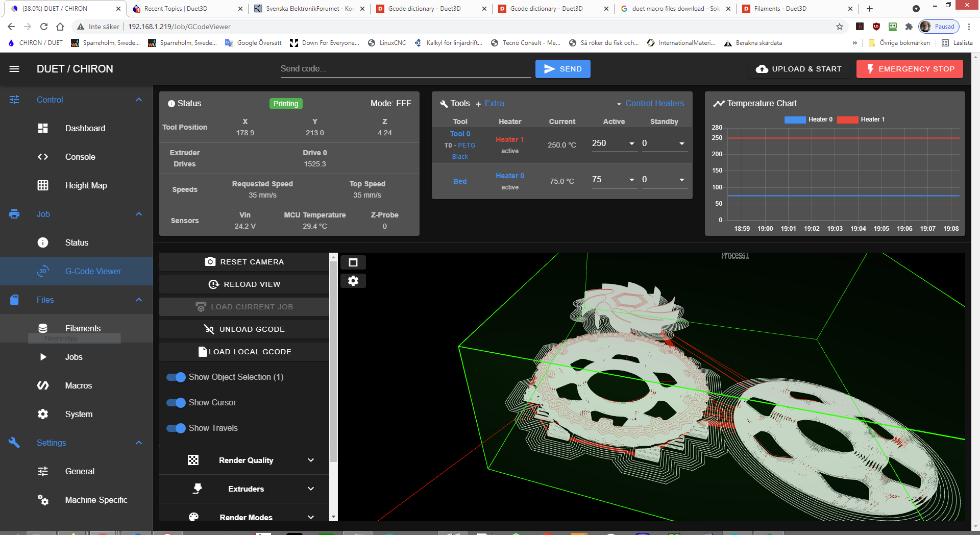Click the SEND button
Image resolution: width=980 pixels, height=535 pixels.
(563, 69)
